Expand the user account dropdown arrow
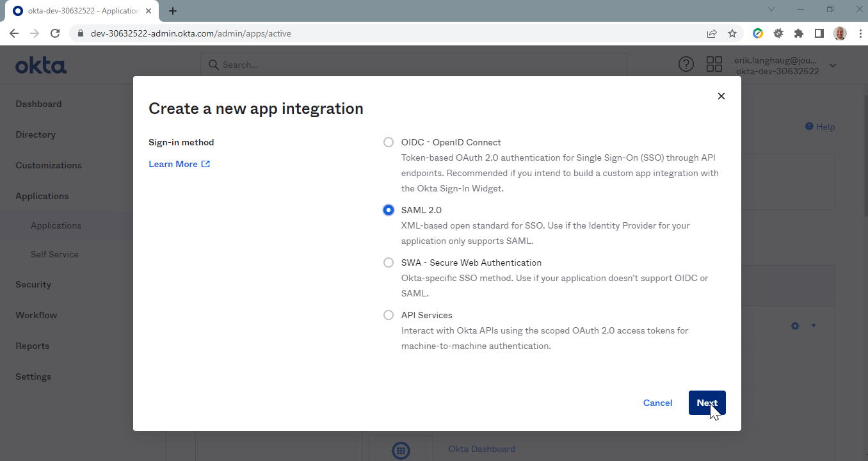Viewport: 868px width, 461px height. [x=833, y=65]
